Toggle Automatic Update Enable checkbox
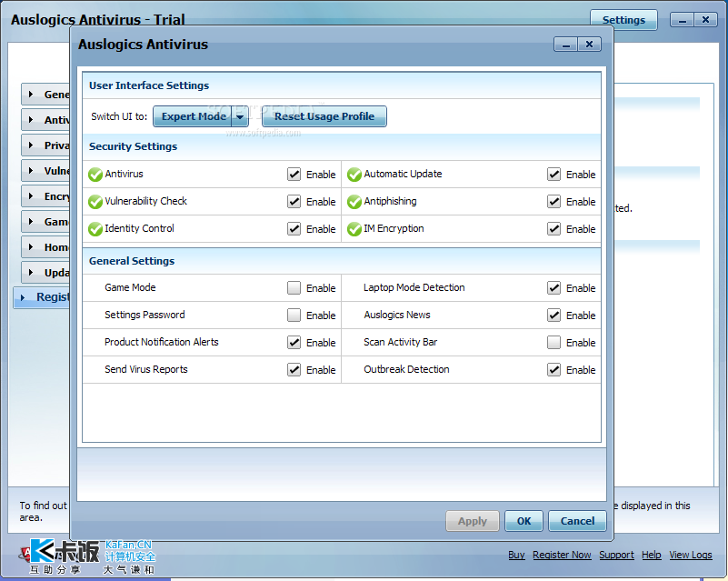This screenshot has width=728, height=581. [x=553, y=175]
